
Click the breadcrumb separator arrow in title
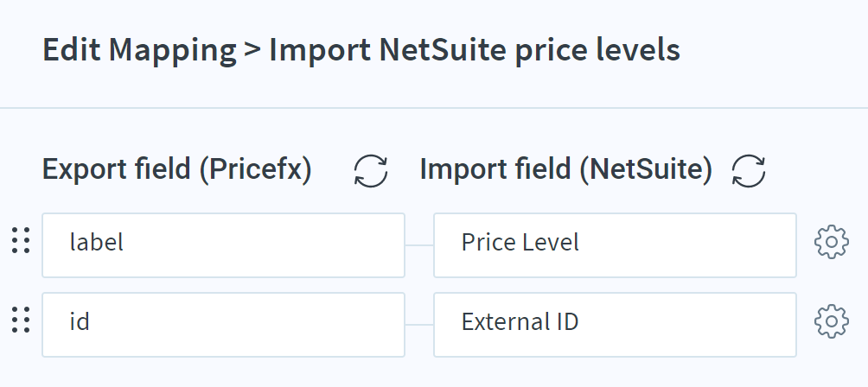(x=252, y=50)
